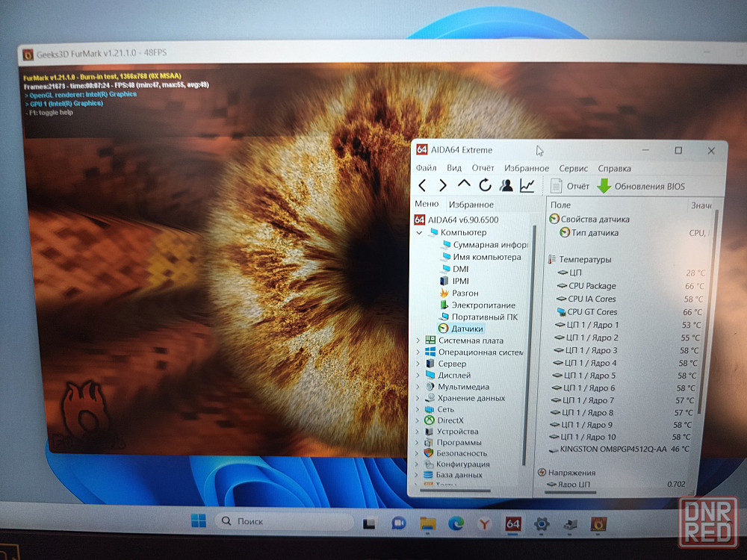747x560 pixels.
Task: Select the База данных tree item
Action: click(x=453, y=475)
